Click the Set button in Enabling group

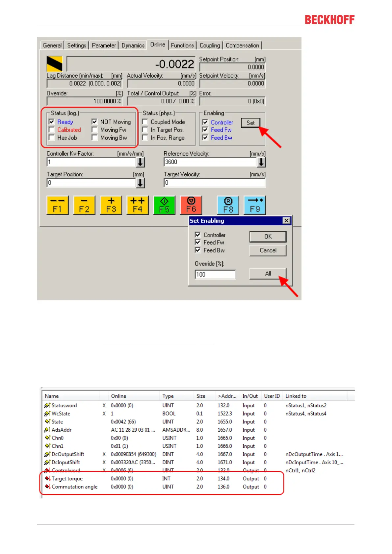(x=251, y=123)
